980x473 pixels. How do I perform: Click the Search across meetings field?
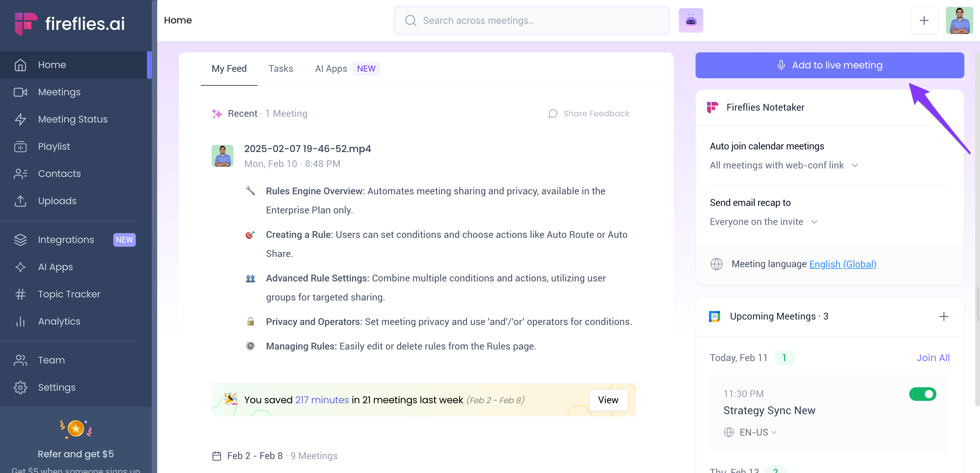(x=532, y=20)
